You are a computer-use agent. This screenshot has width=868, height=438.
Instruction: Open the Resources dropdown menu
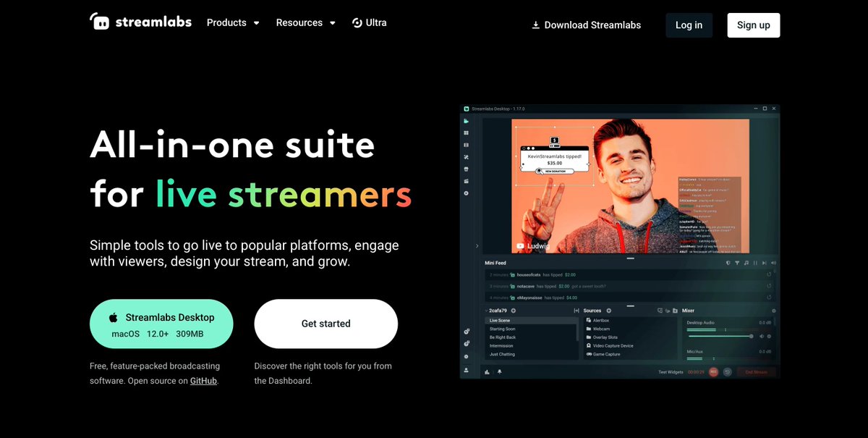(x=305, y=22)
